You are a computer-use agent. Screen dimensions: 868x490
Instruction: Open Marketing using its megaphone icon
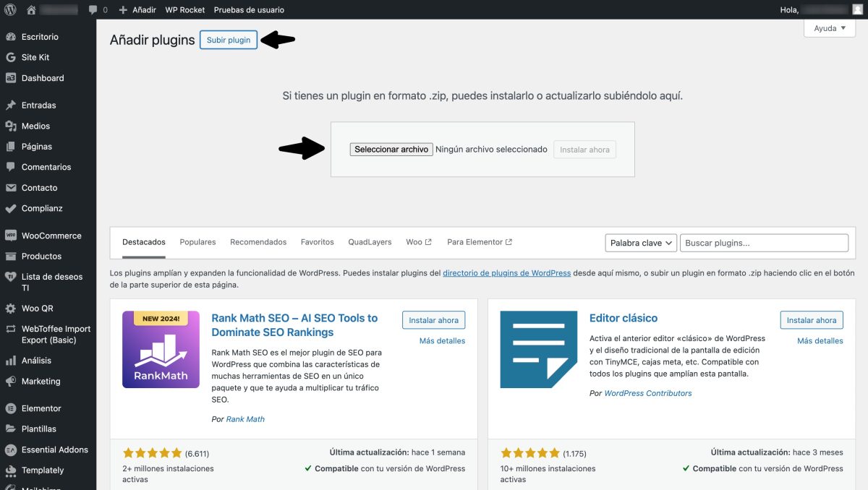pos(10,381)
